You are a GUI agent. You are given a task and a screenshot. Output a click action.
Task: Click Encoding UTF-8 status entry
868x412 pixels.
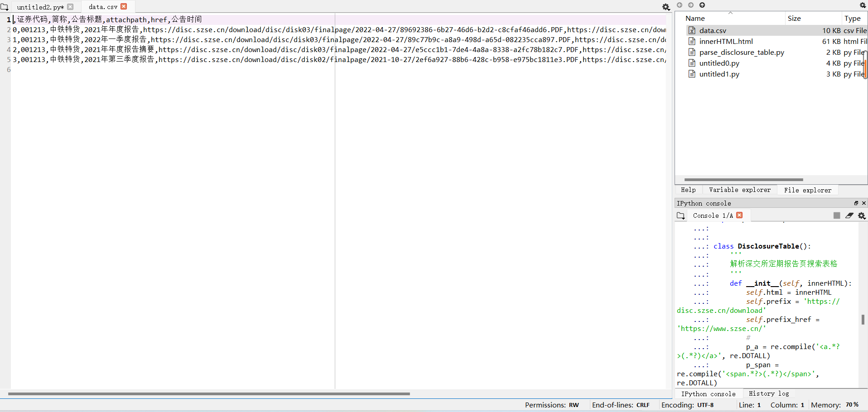687,405
